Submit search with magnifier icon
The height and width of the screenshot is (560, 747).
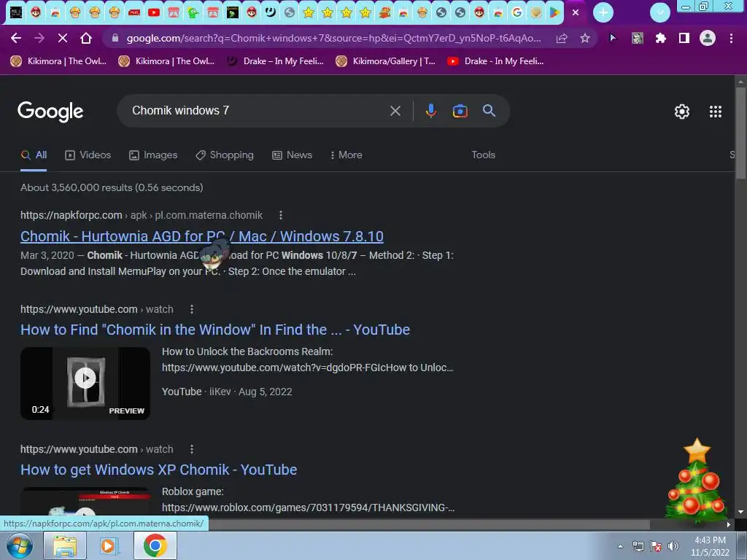pyautogui.click(x=489, y=111)
